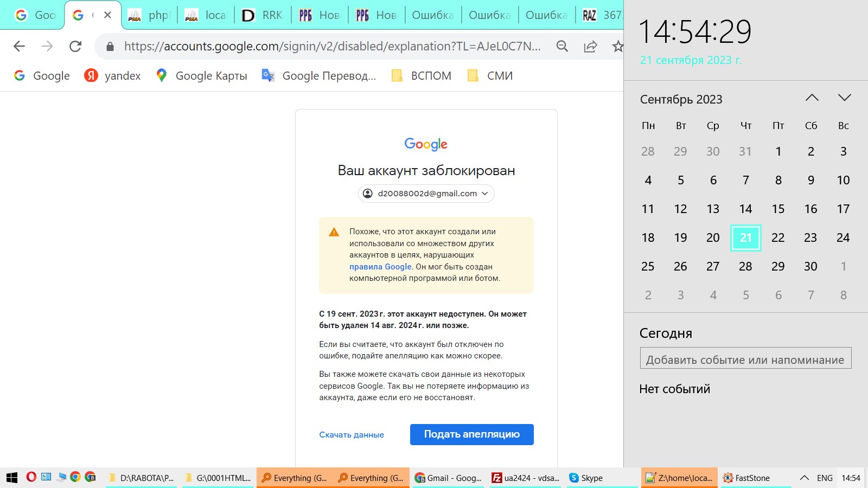
Task: Switch to the loca tab
Action: [206, 15]
